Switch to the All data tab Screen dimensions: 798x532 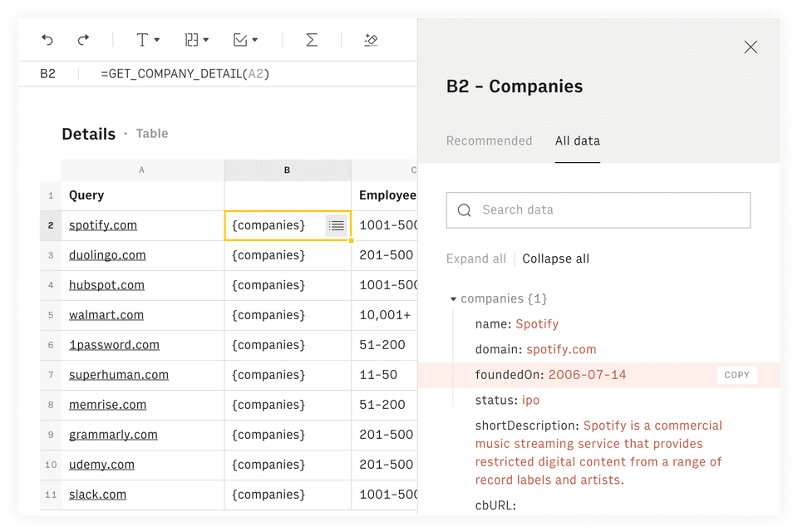pyautogui.click(x=578, y=140)
